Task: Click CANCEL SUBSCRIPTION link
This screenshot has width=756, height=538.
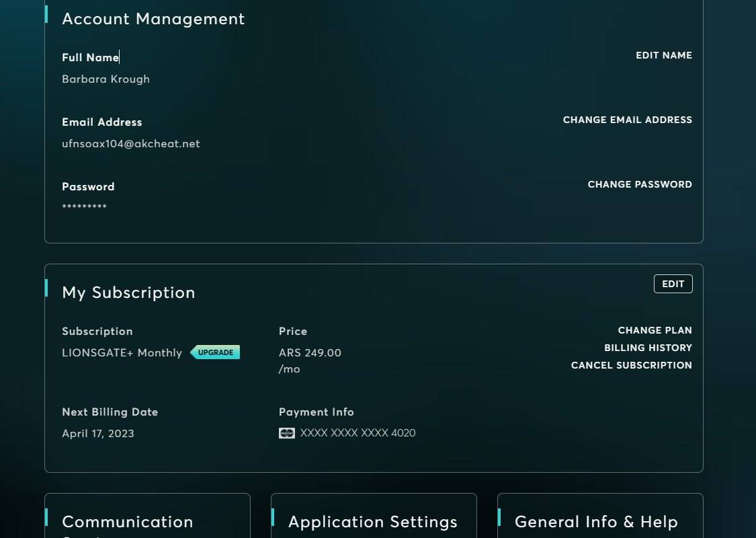Action: (631, 366)
